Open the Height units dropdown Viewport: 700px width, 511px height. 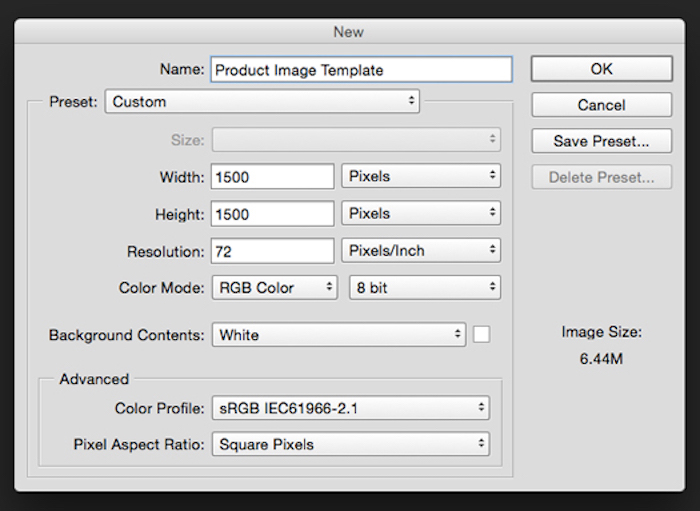pyautogui.click(x=421, y=214)
